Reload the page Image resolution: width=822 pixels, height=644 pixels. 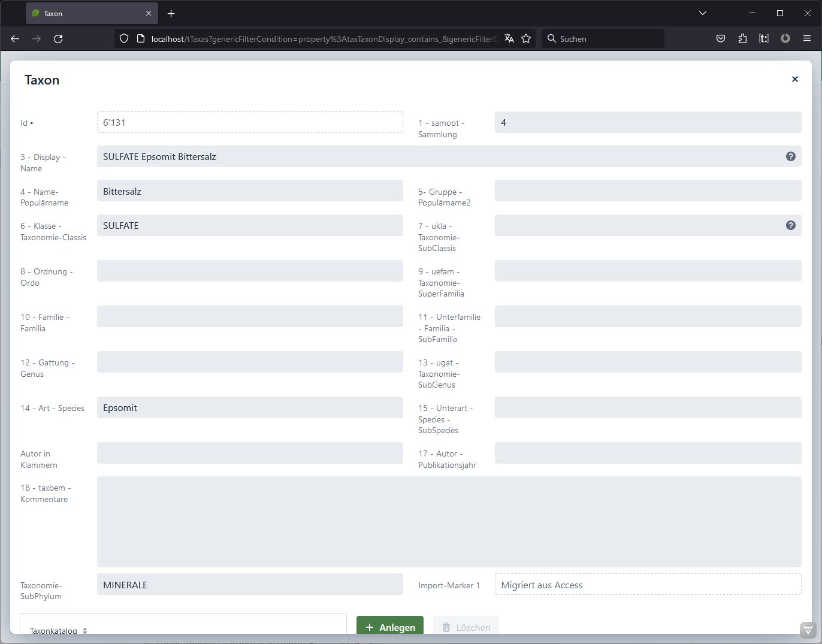[58, 38]
